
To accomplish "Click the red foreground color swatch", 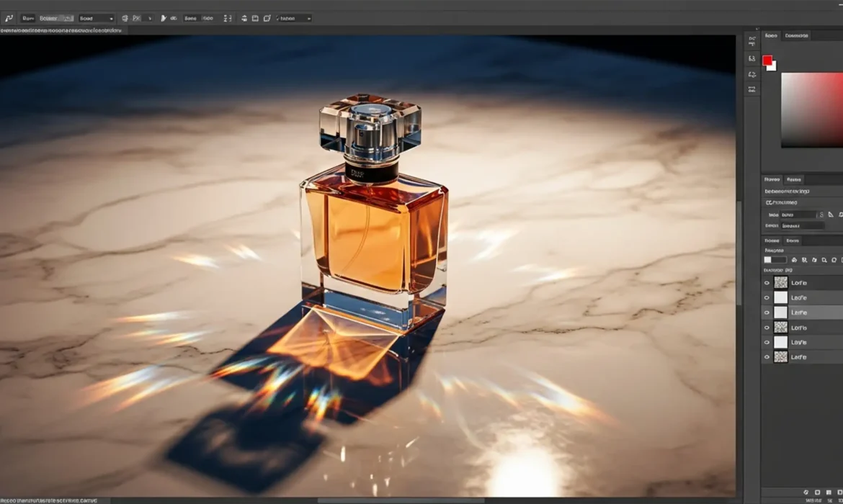I will point(767,60).
